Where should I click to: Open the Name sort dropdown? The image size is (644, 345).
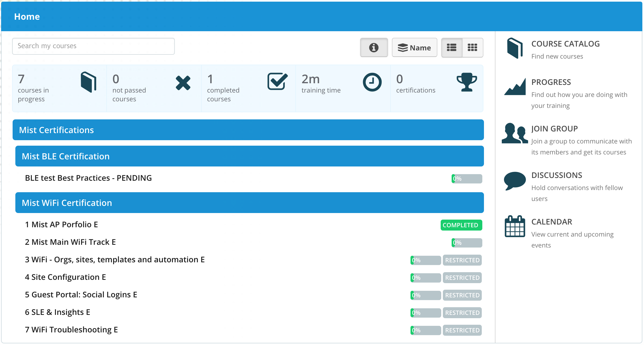pyautogui.click(x=414, y=48)
